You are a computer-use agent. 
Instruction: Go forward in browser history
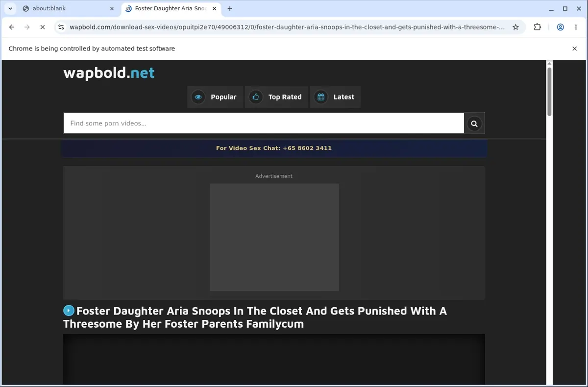coord(27,27)
